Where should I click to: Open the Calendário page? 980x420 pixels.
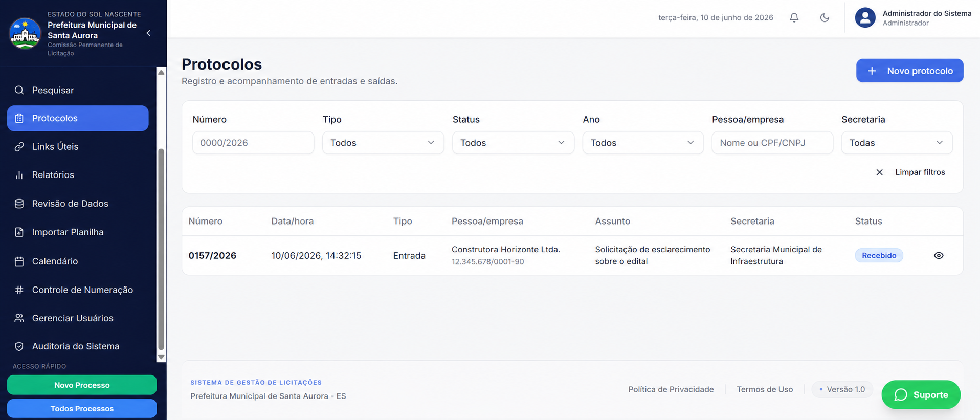[x=78, y=261]
